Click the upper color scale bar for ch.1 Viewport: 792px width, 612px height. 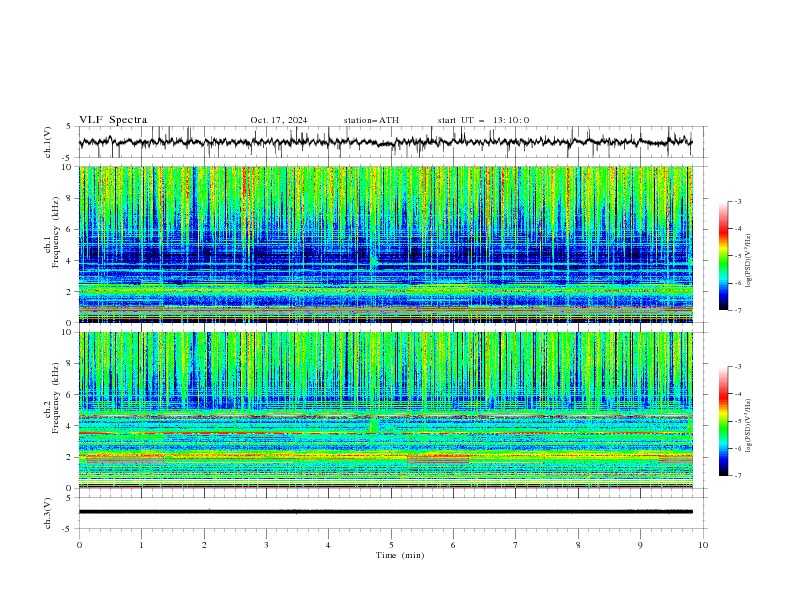click(724, 256)
